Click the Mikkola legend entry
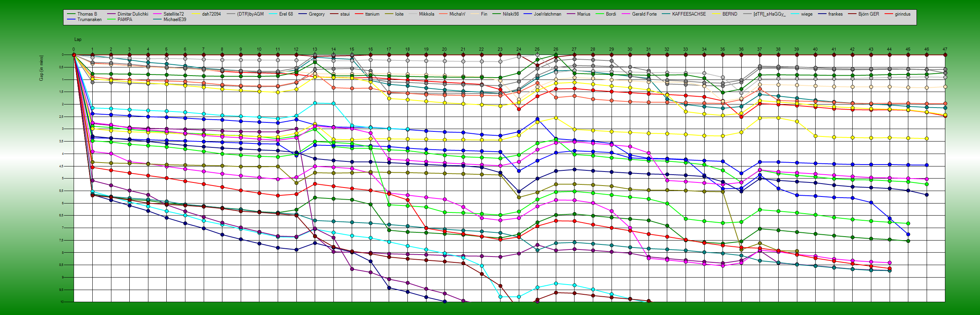The width and height of the screenshot is (980, 315). 426,14
